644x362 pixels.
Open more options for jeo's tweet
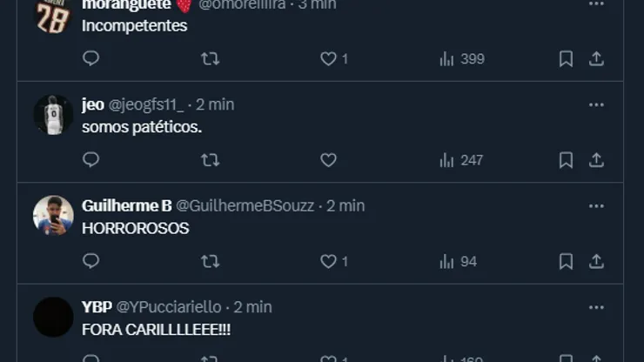coord(596,104)
